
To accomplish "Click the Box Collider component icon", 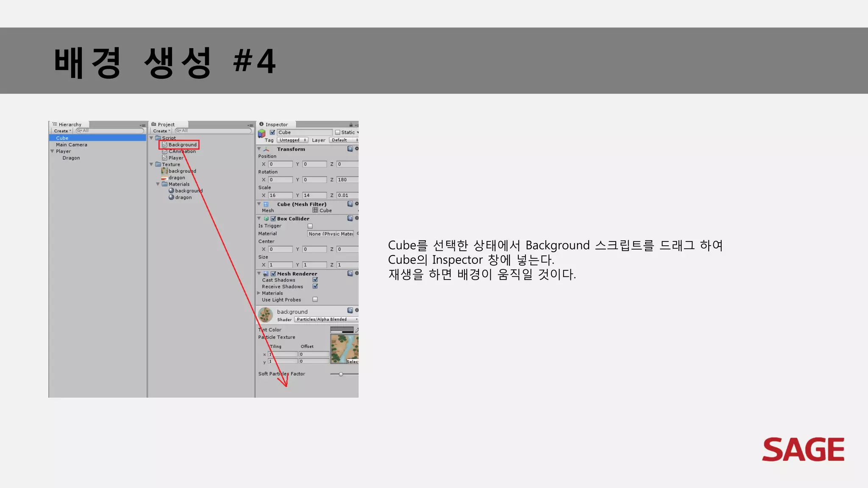I will pyautogui.click(x=266, y=219).
